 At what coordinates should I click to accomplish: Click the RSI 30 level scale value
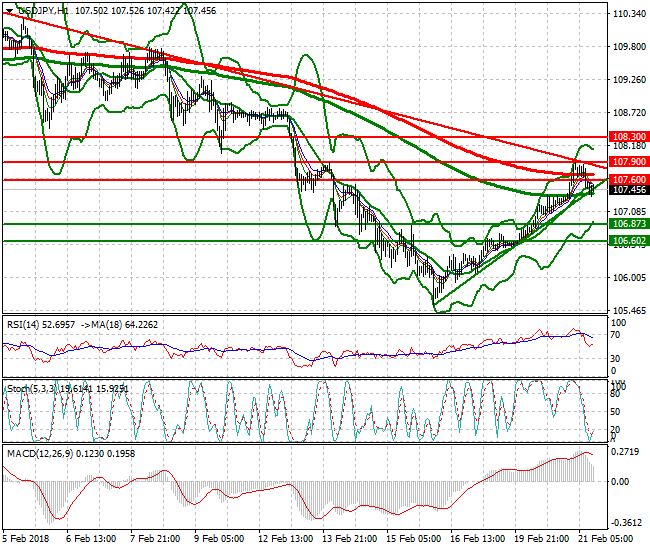(x=616, y=359)
